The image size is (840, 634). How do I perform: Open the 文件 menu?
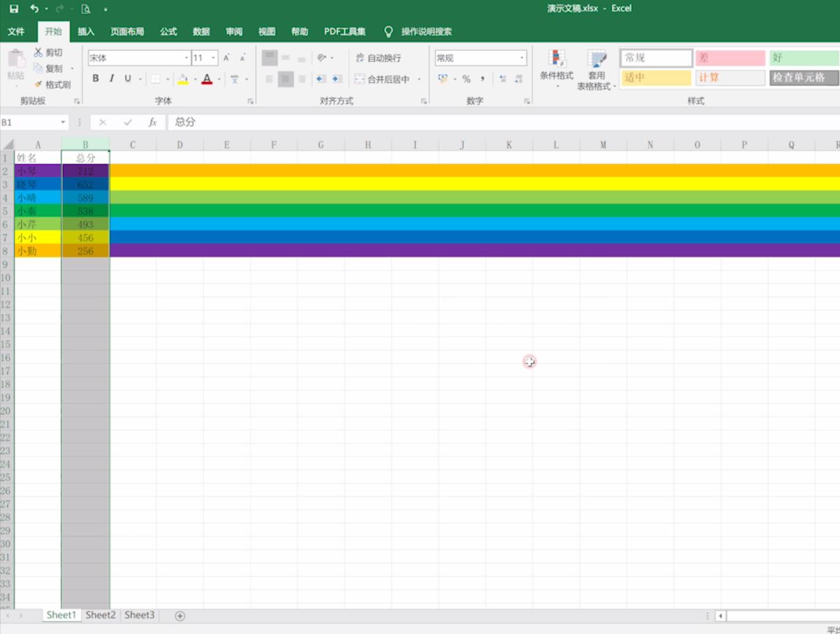[16, 31]
